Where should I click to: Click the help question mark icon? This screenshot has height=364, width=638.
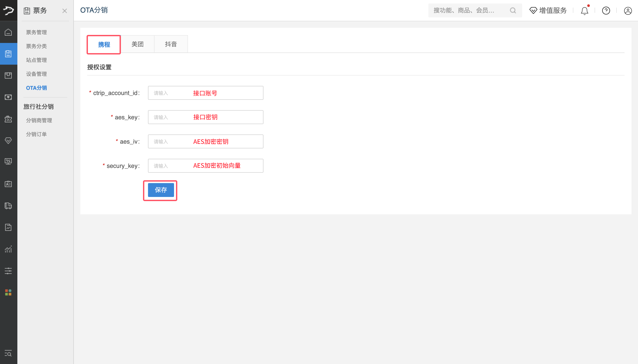pyautogui.click(x=606, y=11)
